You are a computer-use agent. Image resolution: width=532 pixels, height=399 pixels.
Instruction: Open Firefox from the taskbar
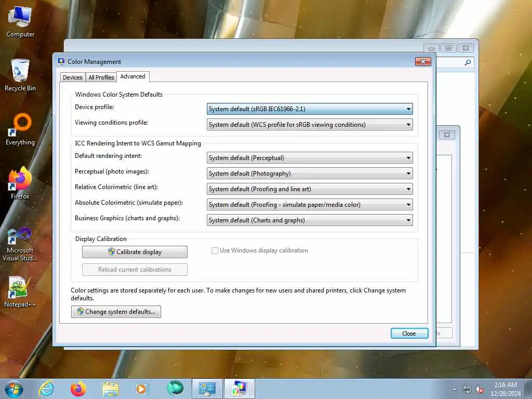point(78,389)
